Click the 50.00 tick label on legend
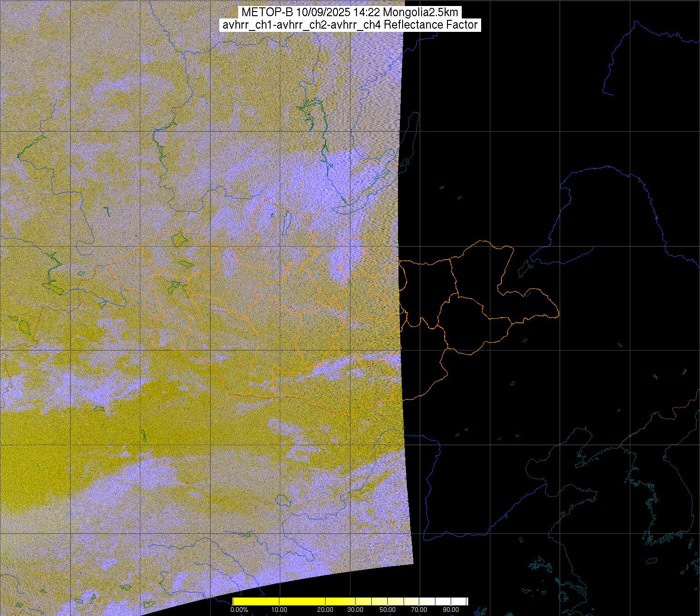Image resolution: width=700 pixels, height=616 pixels. click(x=388, y=610)
